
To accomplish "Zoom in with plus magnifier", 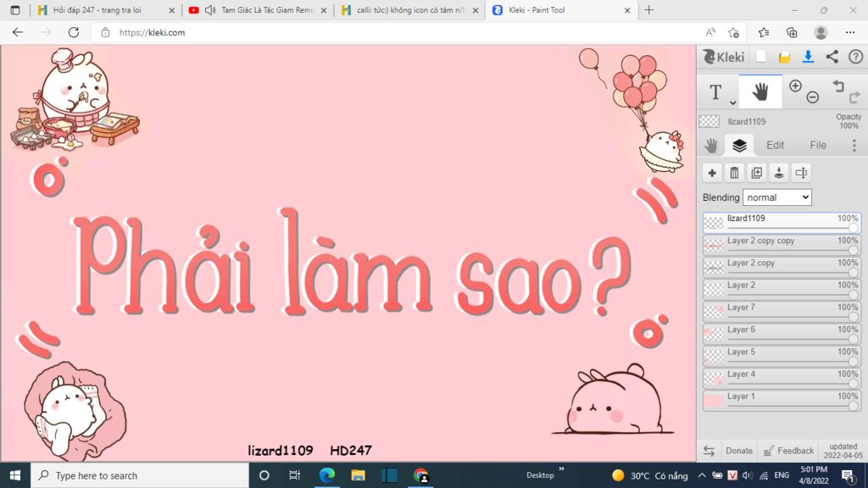I will 795,86.
